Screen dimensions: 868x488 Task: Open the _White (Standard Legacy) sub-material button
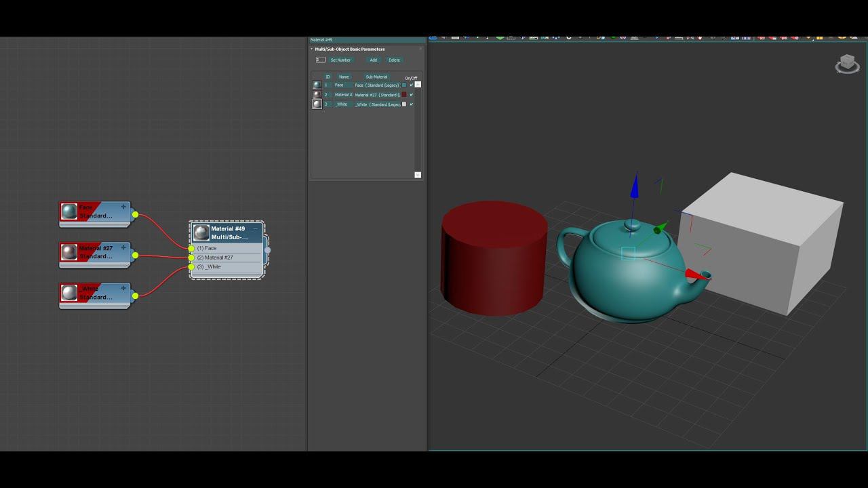click(x=378, y=104)
